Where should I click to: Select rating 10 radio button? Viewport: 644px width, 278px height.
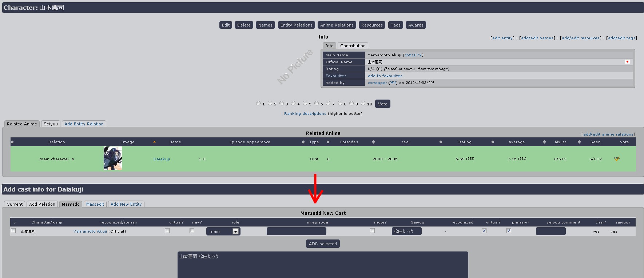click(x=363, y=104)
